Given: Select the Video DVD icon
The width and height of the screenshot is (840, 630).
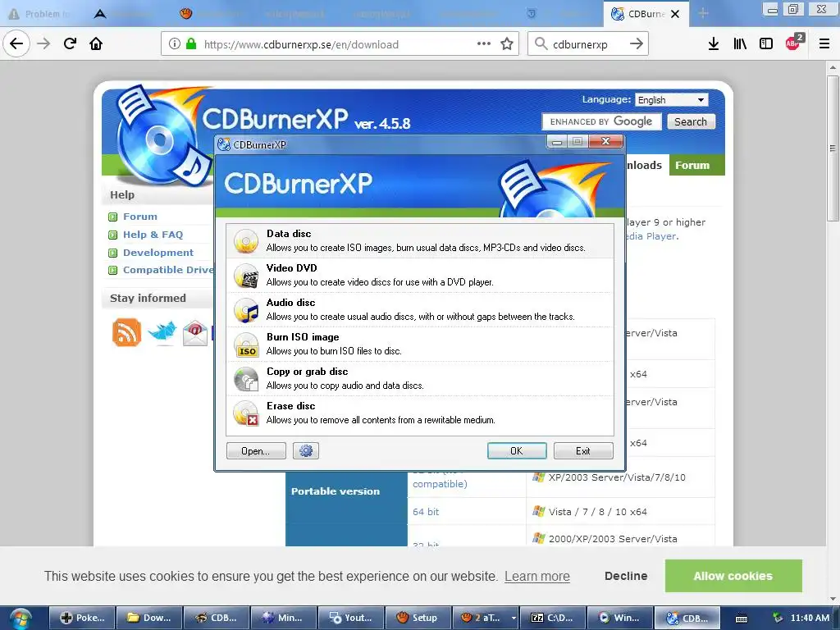Looking at the screenshot, I should [246, 276].
